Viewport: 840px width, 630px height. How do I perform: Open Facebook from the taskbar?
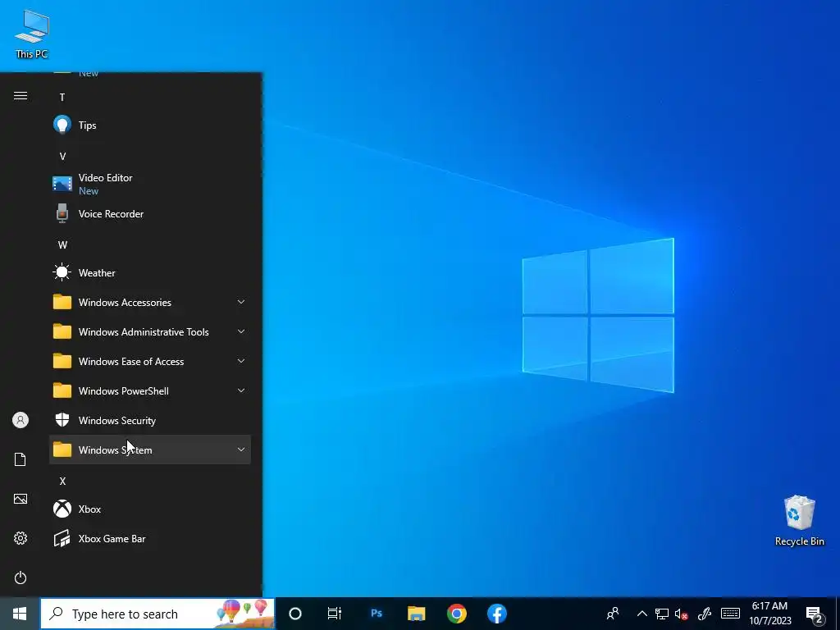coord(496,614)
